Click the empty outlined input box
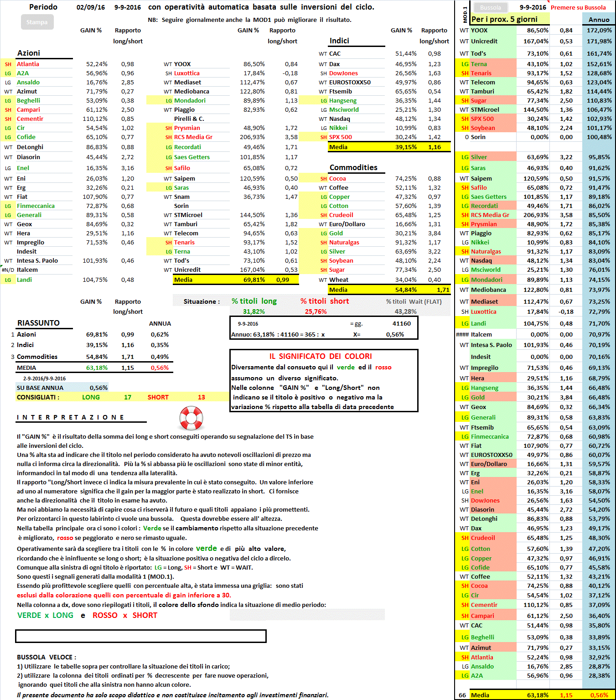This screenshot has height=700, width=616. click(141, 636)
